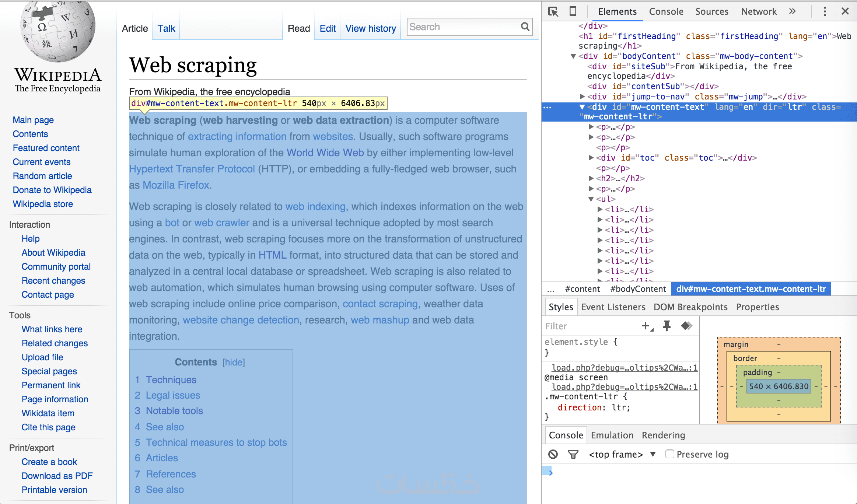Click the new style rule plus icon
Screen dimensions: 857x504
coord(646,326)
